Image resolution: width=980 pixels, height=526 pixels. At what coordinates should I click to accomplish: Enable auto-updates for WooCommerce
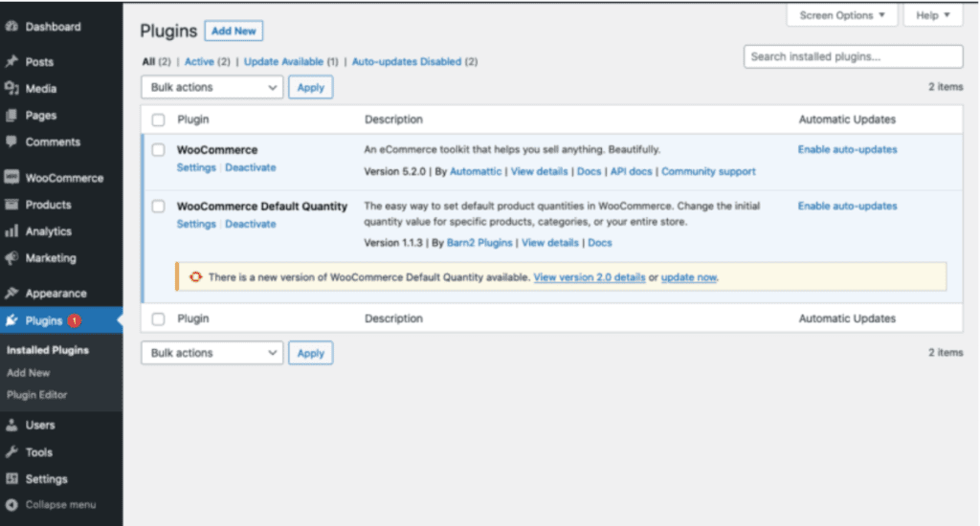click(x=848, y=149)
